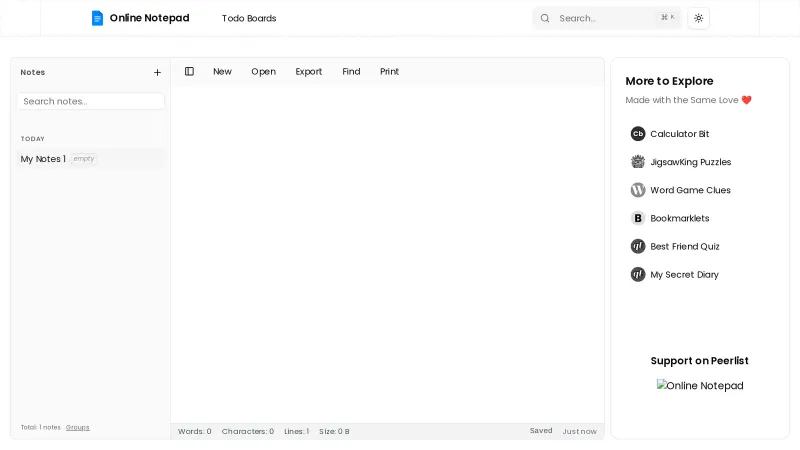The image size is (800, 450).
Task: Expand the Export menu
Action: point(308,72)
